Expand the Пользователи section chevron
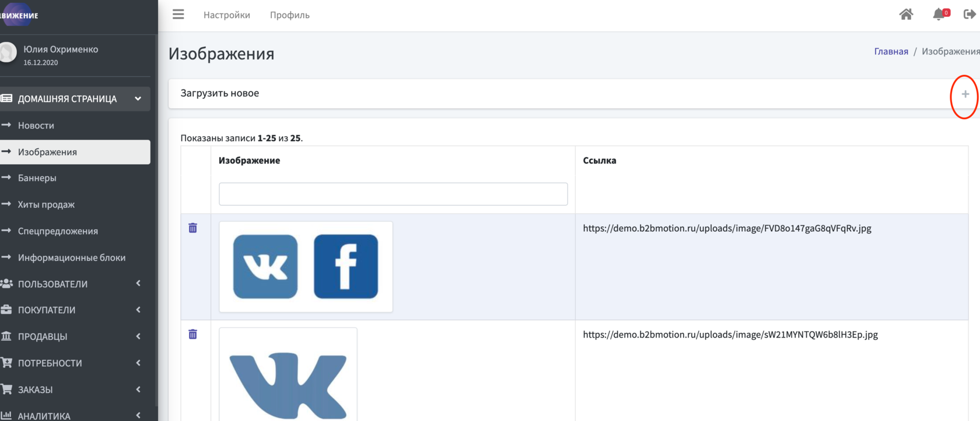 coord(138,283)
